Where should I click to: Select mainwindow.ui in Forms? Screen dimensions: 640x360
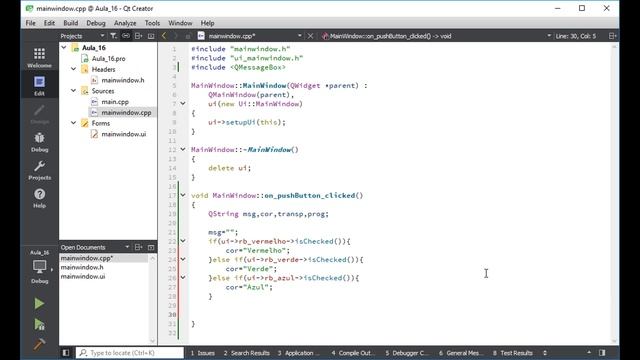point(123,134)
